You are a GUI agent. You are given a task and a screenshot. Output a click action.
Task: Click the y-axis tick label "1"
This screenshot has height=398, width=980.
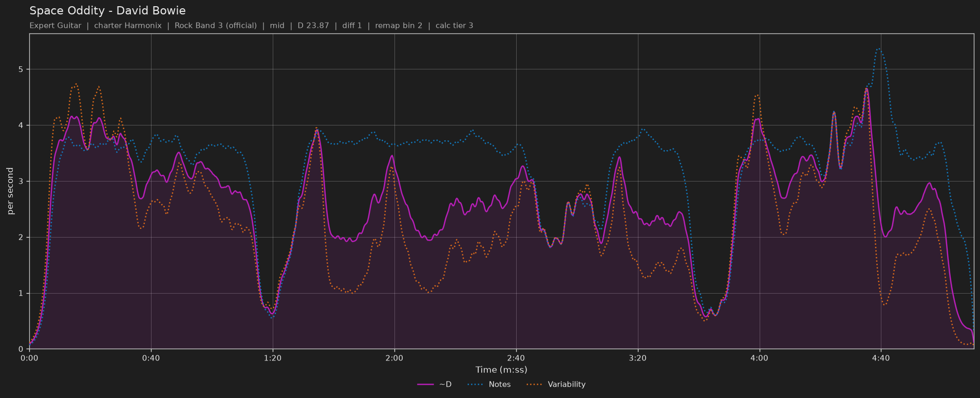[22, 294]
